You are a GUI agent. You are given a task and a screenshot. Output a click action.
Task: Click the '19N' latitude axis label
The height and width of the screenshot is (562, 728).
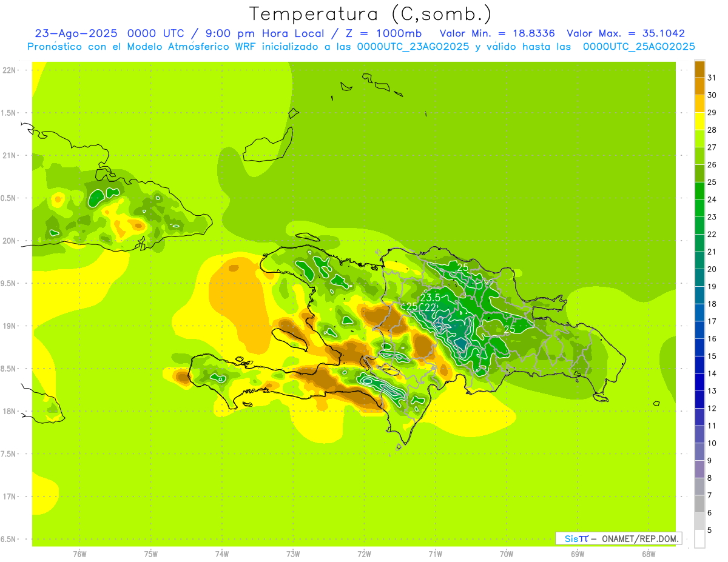9,326
